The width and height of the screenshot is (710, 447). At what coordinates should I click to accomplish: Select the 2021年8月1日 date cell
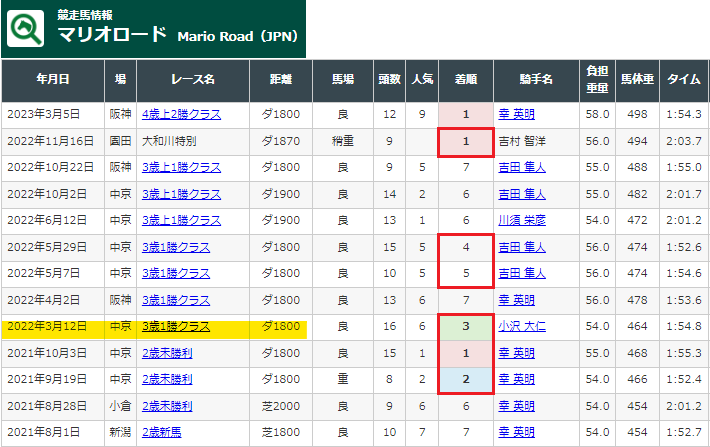tap(53, 433)
